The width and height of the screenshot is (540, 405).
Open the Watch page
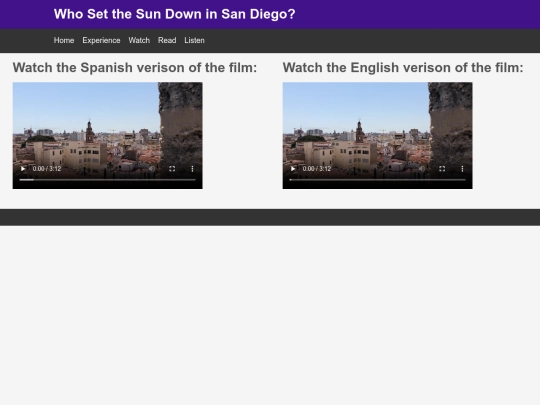click(x=139, y=40)
